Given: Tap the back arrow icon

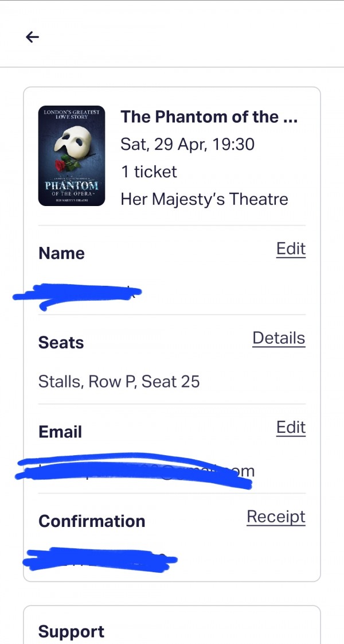Looking at the screenshot, I should click(x=32, y=37).
